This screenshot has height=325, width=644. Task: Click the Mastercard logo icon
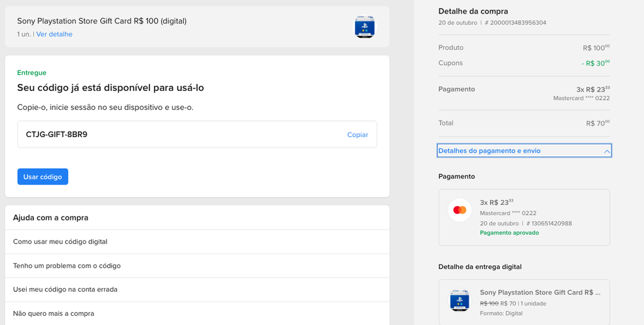[459, 210]
